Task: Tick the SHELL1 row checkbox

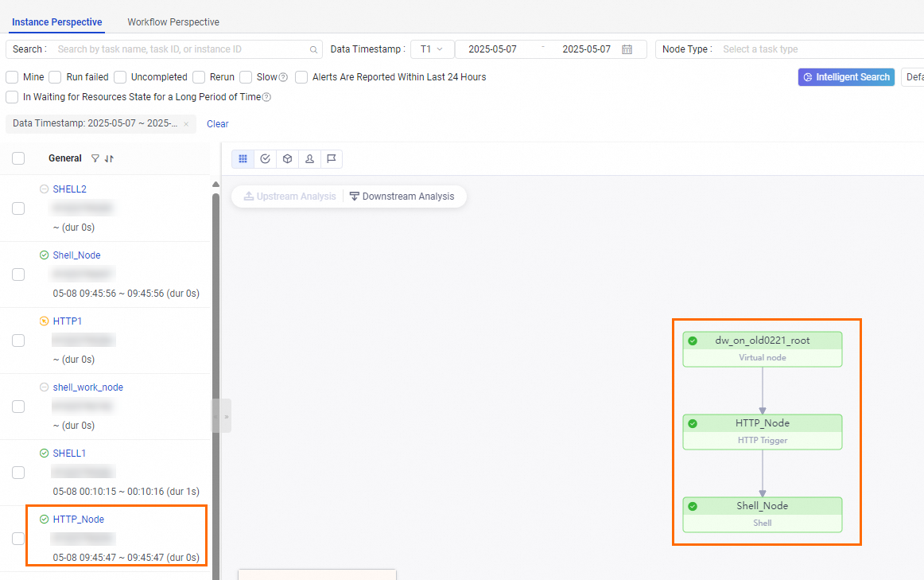Action: click(x=18, y=473)
